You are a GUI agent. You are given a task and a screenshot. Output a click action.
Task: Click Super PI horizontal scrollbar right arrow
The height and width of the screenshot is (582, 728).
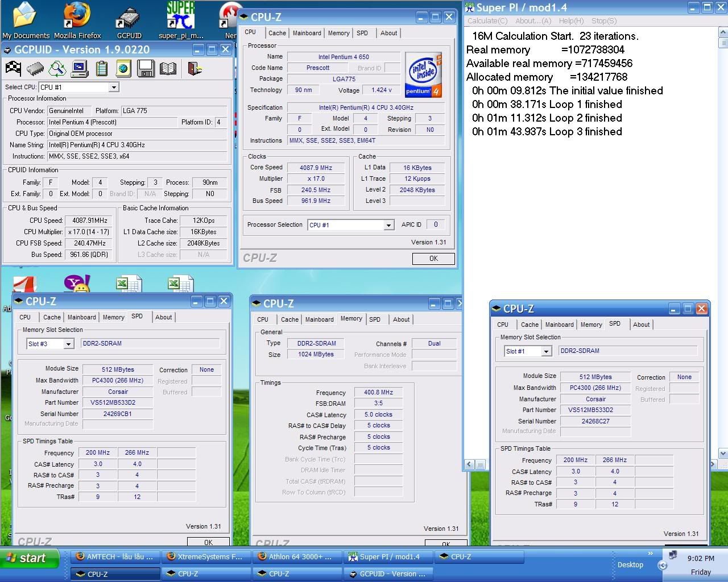pos(714,464)
